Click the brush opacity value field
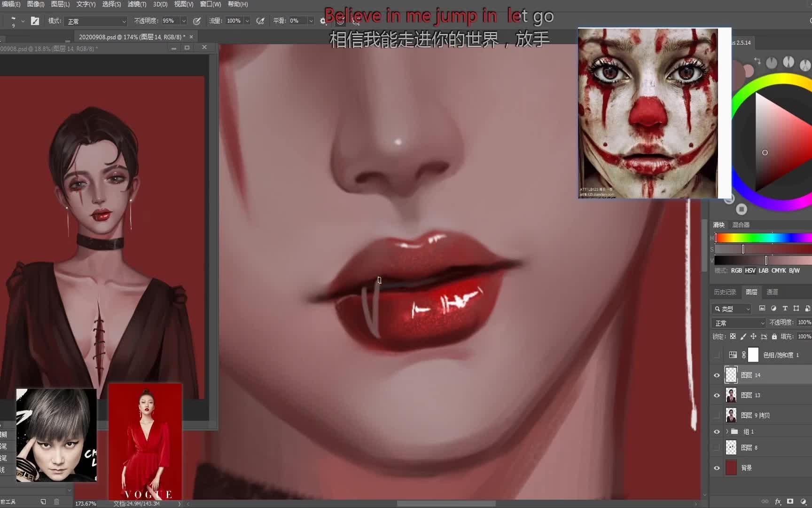This screenshot has height=508, width=812. pos(170,21)
